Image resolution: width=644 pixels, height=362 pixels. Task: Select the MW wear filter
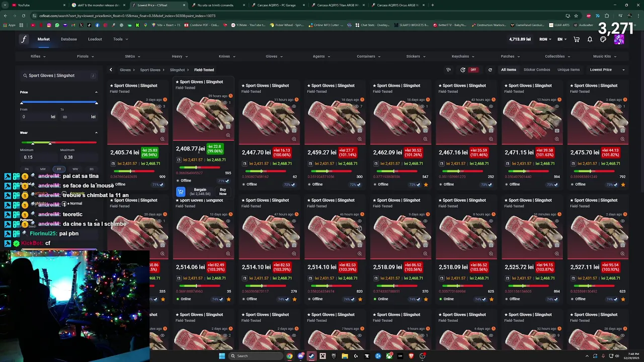coord(43,169)
